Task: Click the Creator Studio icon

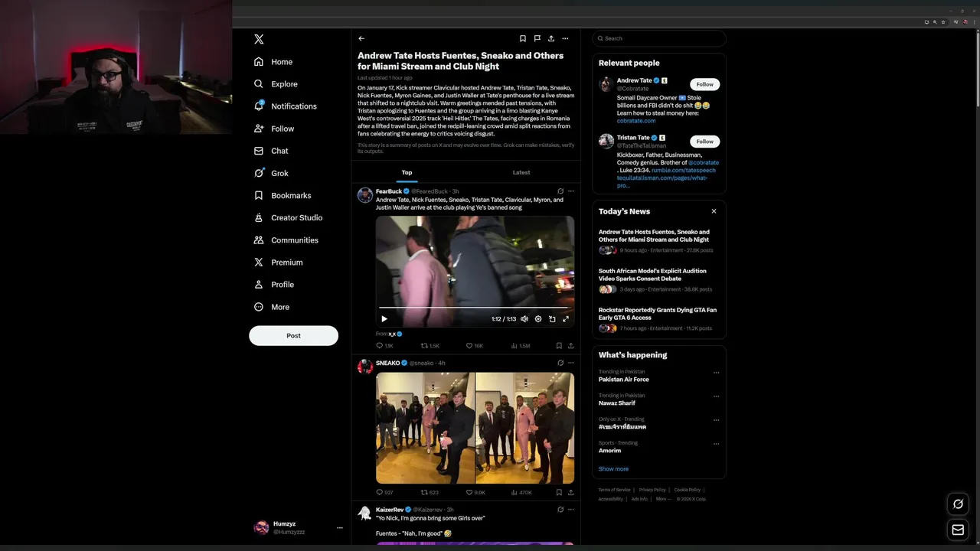Action: 259,217
